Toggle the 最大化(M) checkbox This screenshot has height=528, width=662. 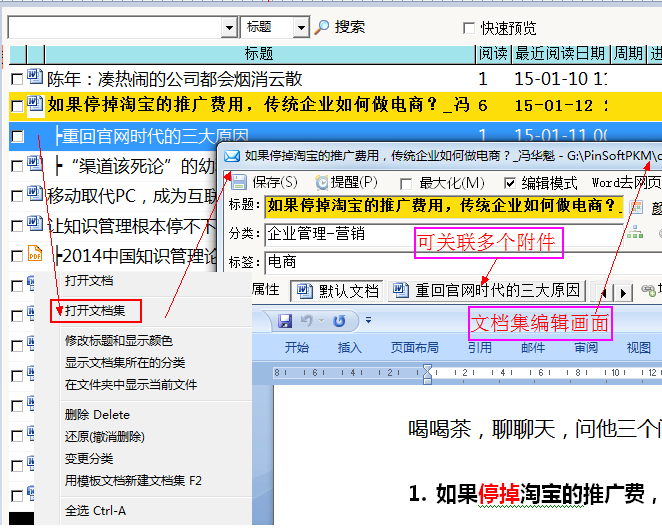(406, 183)
